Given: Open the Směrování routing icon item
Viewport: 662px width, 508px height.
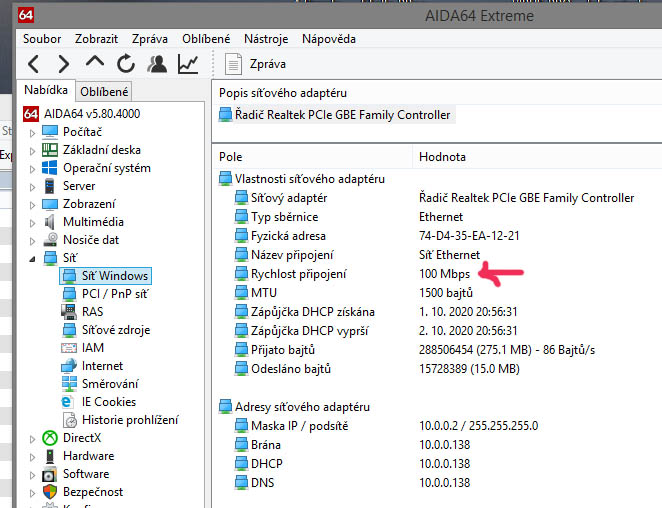Looking at the screenshot, I should click(x=69, y=384).
